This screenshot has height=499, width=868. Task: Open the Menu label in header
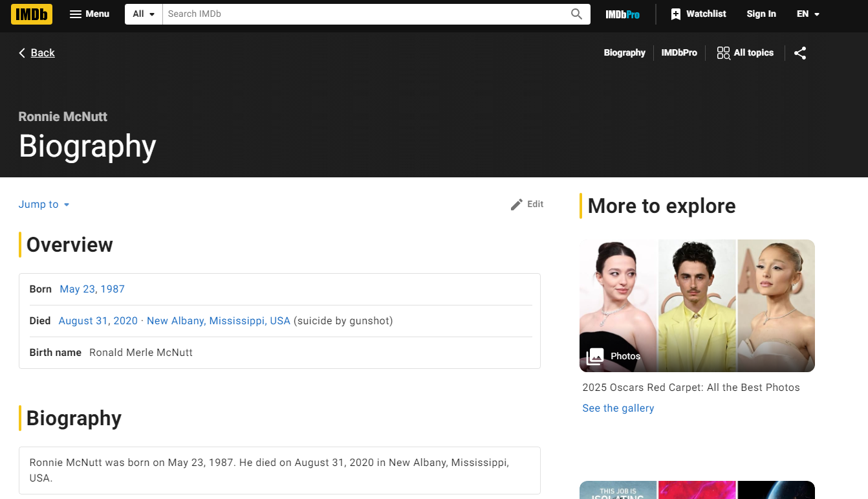point(98,14)
